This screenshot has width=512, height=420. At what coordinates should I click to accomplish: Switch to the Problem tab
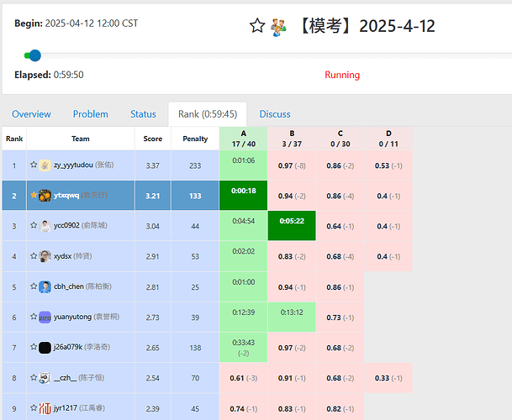pos(91,114)
